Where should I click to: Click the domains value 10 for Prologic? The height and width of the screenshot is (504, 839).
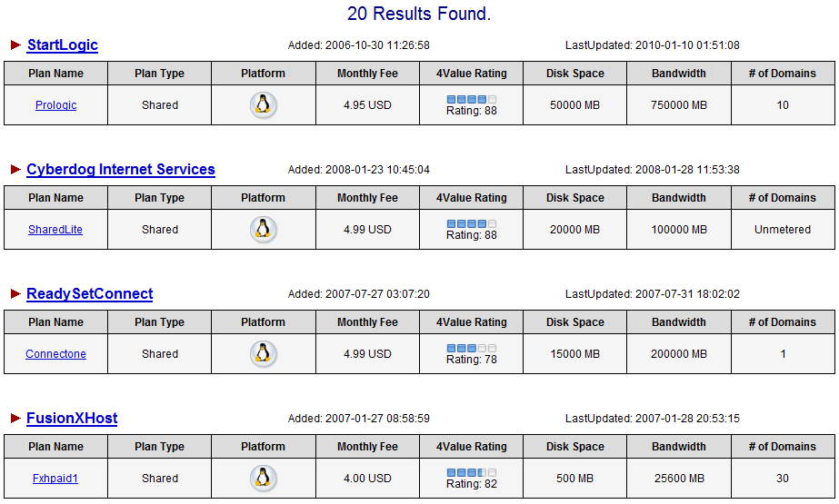(x=783, y=105)
